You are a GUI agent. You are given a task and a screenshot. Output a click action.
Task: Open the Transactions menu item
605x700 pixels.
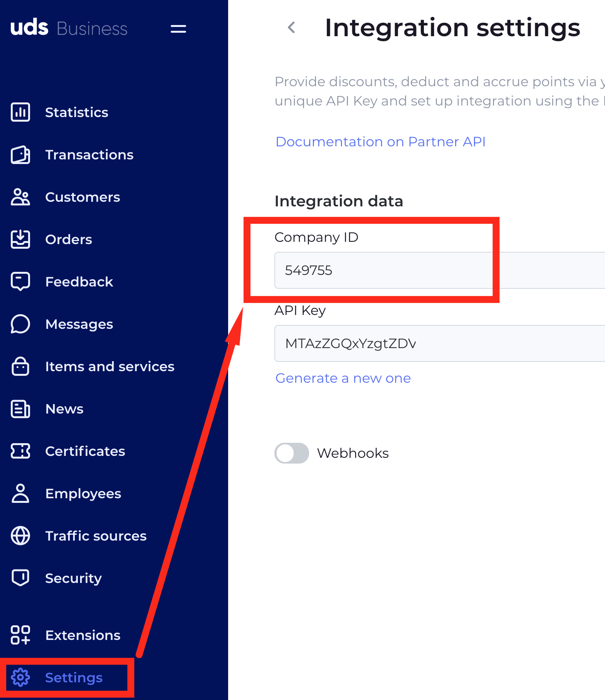[89, 154]
